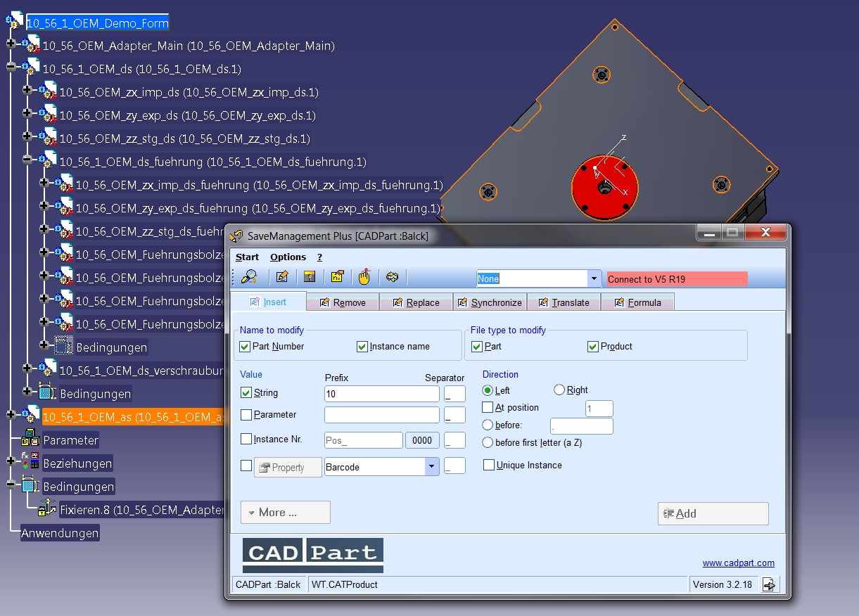859x616 pixels.
Task: Expand the 10_56_OEM_Adapter_Main tree node
Action: (11, 44)
